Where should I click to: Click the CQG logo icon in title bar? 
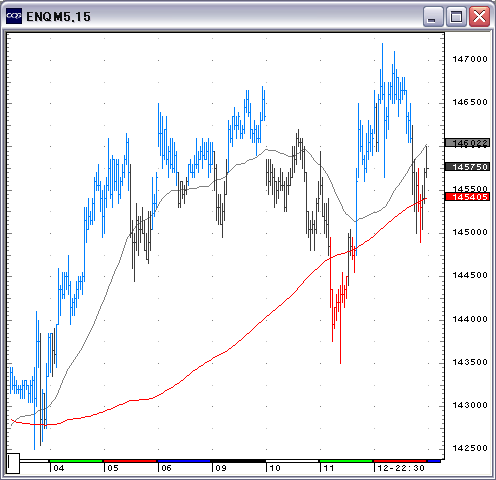coord(14,15)
